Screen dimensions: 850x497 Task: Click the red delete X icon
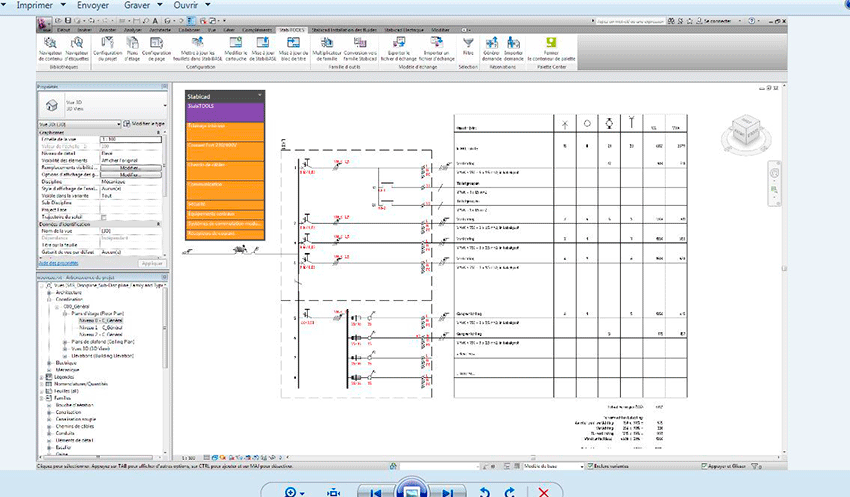pyautogui.click(x=544, y=491)
